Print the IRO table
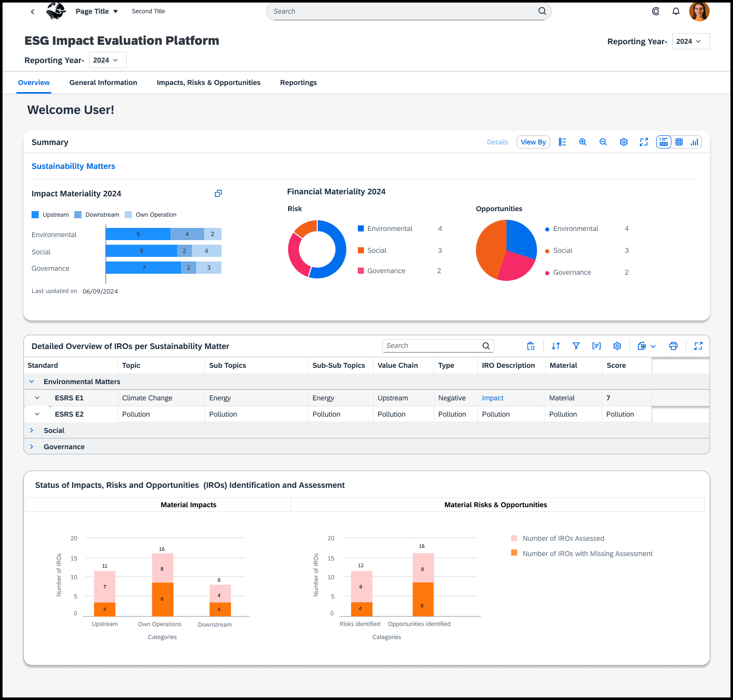The image size is (733, 700). pos(673,346)
